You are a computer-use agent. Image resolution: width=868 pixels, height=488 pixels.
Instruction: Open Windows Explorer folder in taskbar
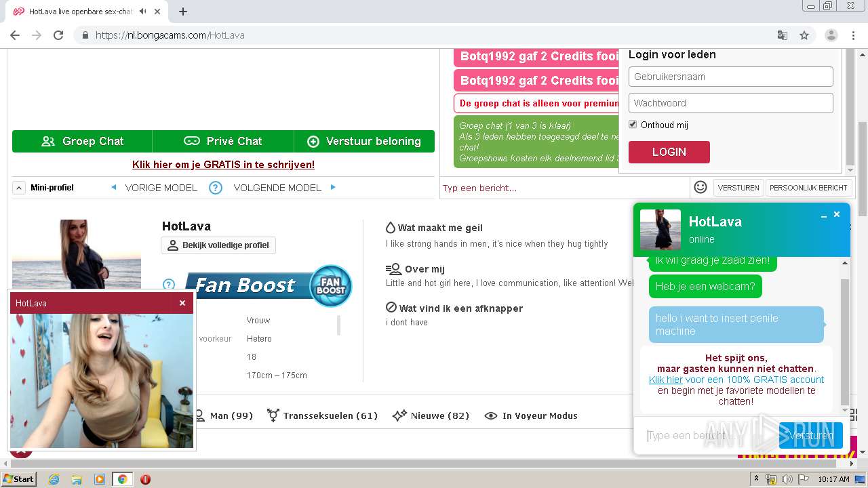coord(77,479)
